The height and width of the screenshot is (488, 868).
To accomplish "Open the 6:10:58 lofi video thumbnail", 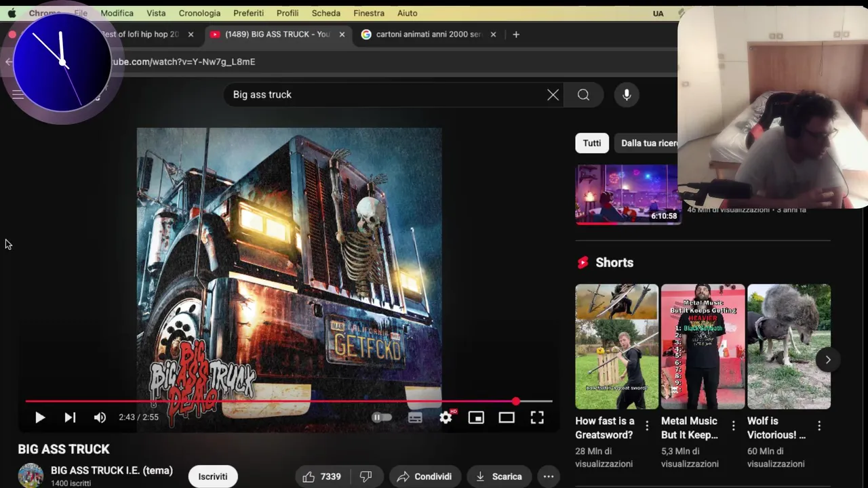I will point(627,195).
